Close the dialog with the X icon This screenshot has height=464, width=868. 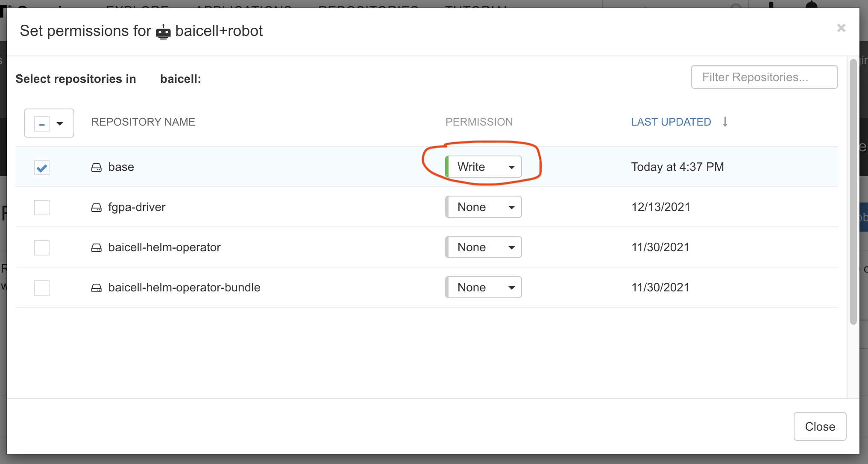tap(841, 28)
